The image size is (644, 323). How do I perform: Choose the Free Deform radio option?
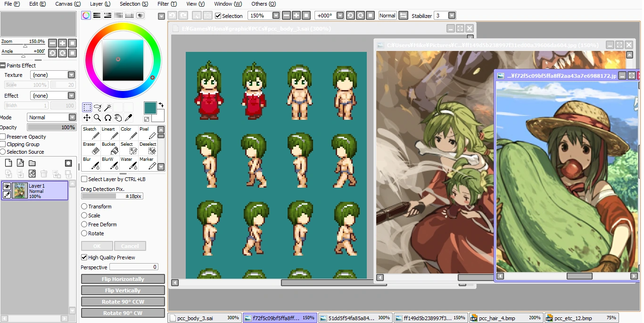(84, 224)
